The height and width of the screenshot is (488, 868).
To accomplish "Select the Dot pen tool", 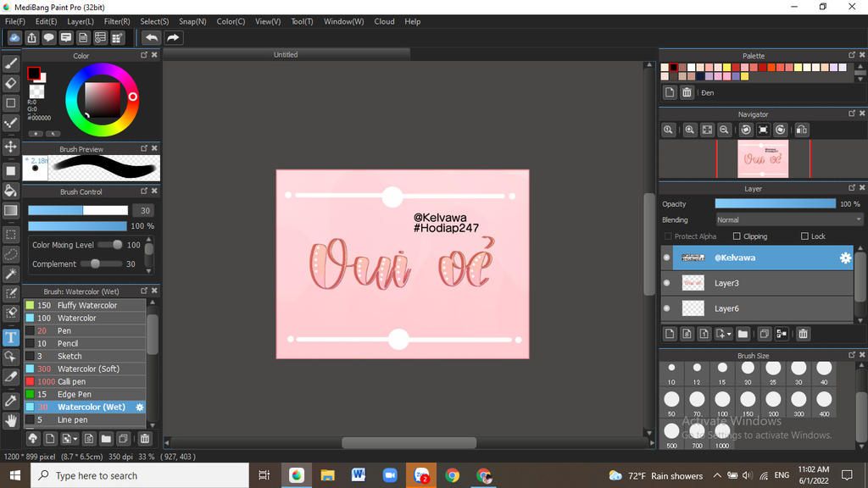I will (10, 123).
